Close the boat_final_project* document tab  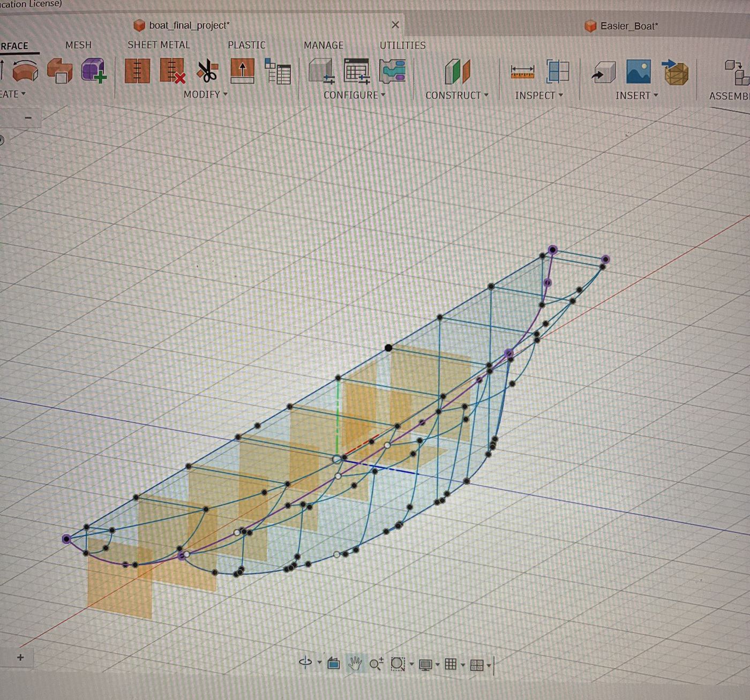pyautogui.click(x=395, y=25)
